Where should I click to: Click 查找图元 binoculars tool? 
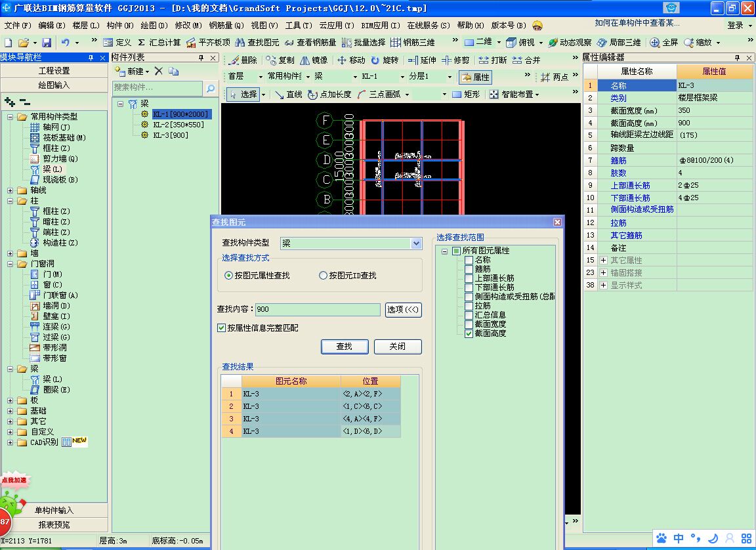(x=257, y=43)
